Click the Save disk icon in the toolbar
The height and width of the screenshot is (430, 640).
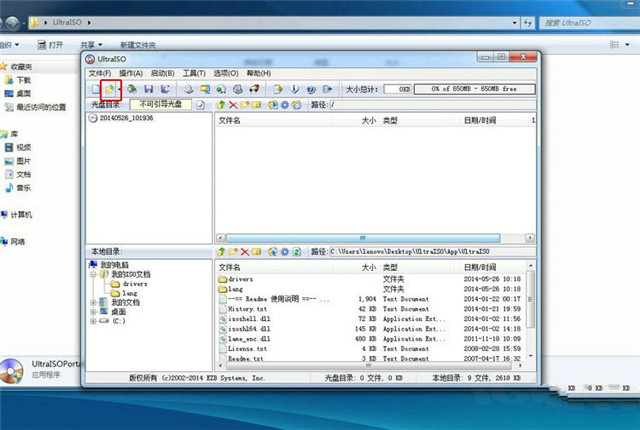coord(149,88)
